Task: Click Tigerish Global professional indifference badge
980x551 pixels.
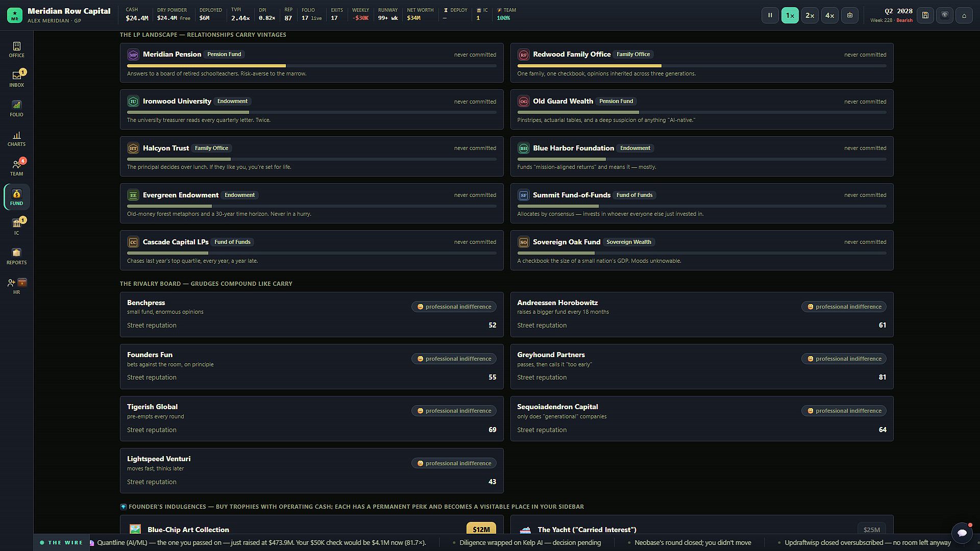Action: tap(454, 411)
